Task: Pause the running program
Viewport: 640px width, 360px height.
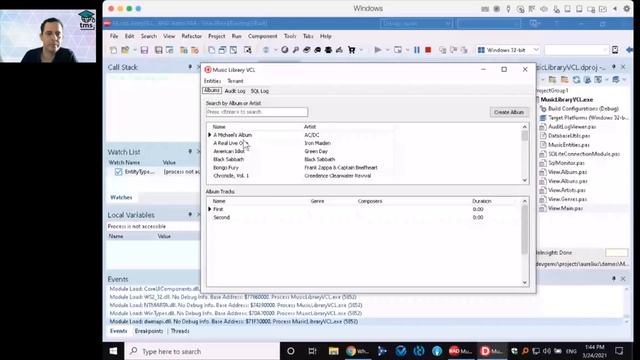Action: (417, 50)
